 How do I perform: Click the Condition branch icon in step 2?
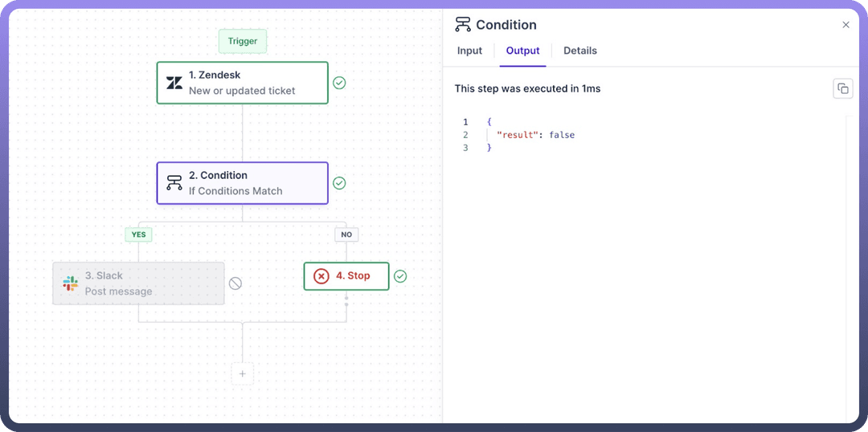coord(174,183)
